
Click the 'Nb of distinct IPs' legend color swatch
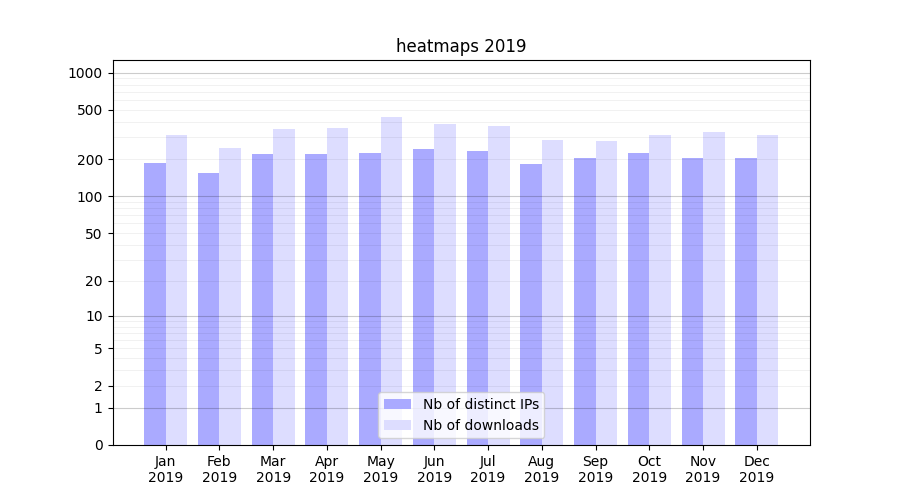click(x=397, y=404)
